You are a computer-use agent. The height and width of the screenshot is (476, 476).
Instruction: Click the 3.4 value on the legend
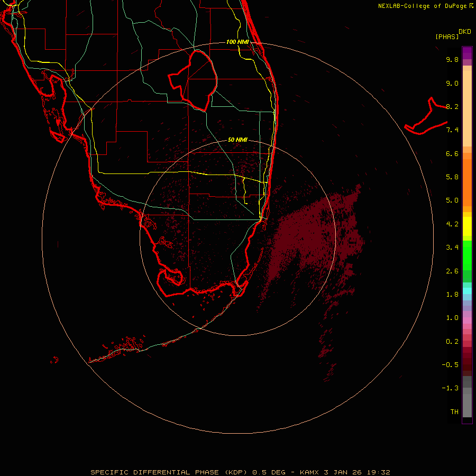[452, 248]
